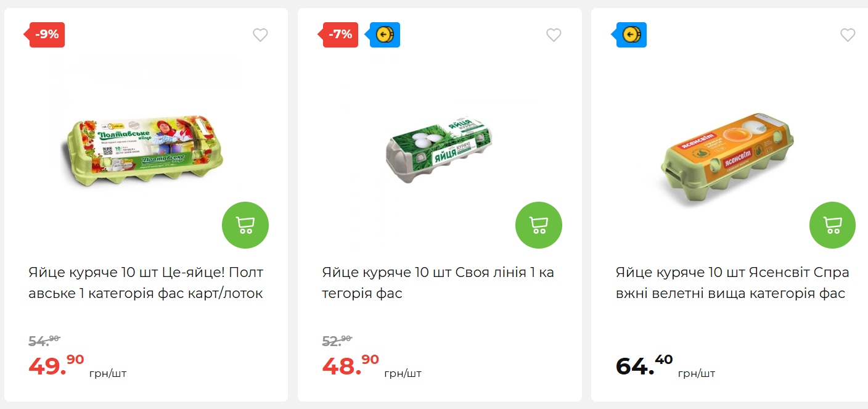Save Ясенсвіт eggs to favorites

(x=848, y=35)
